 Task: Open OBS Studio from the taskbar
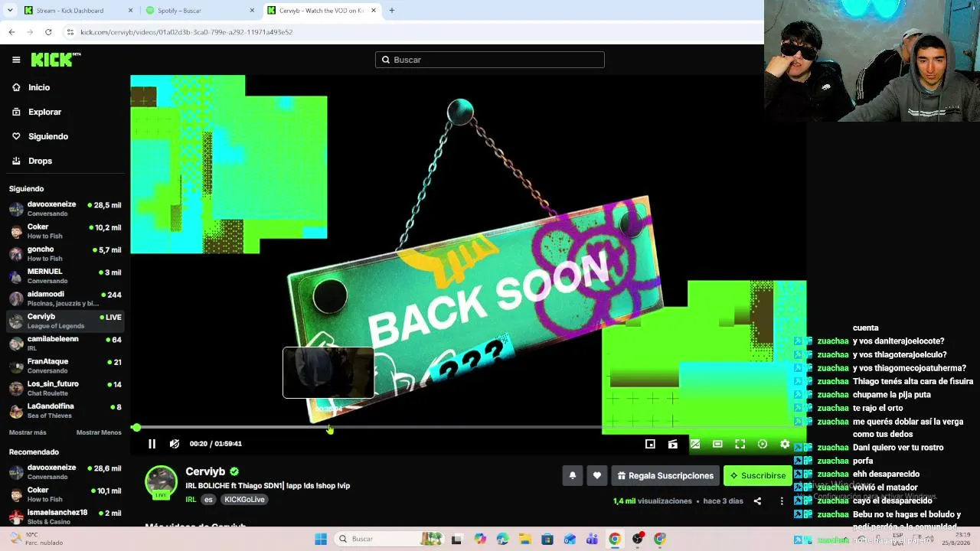tap(637, 539)
